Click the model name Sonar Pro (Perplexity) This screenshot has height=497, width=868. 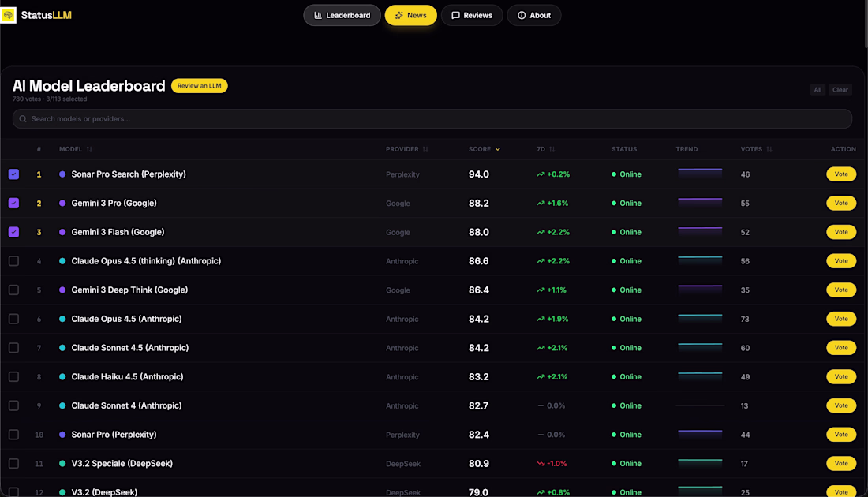114,435
